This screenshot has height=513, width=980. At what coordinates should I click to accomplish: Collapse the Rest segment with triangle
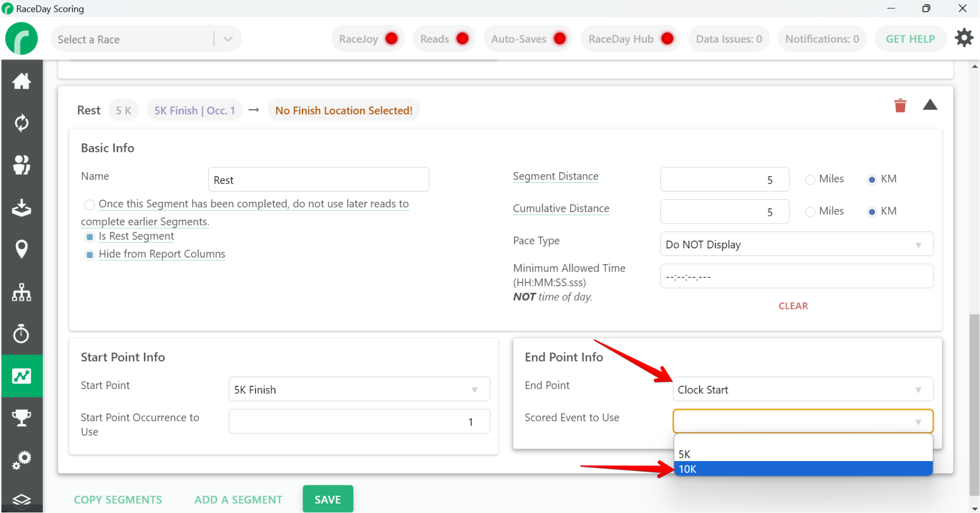930,104
